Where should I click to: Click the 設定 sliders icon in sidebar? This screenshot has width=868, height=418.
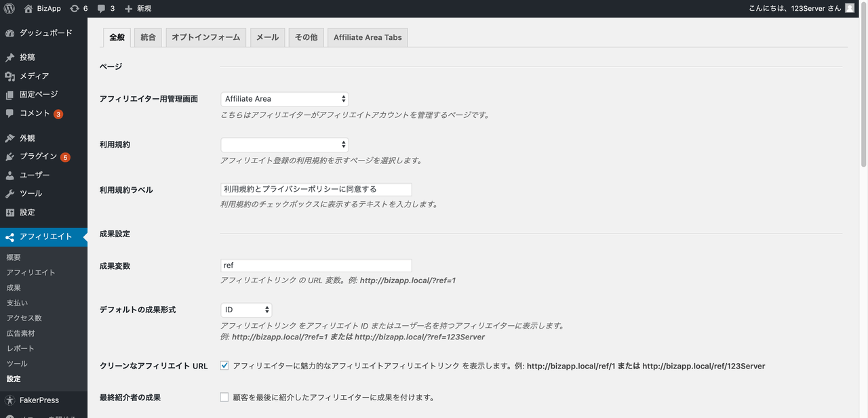[9, 212]
